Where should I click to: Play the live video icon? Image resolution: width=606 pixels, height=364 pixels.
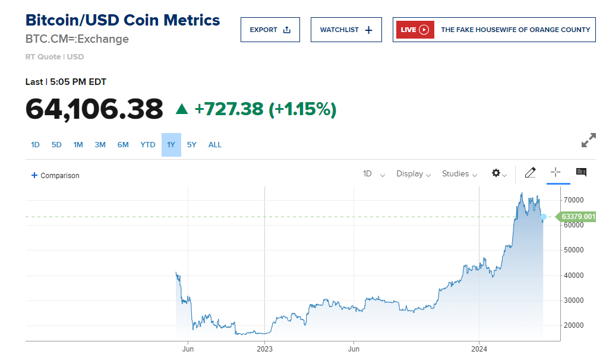(424, 30)
